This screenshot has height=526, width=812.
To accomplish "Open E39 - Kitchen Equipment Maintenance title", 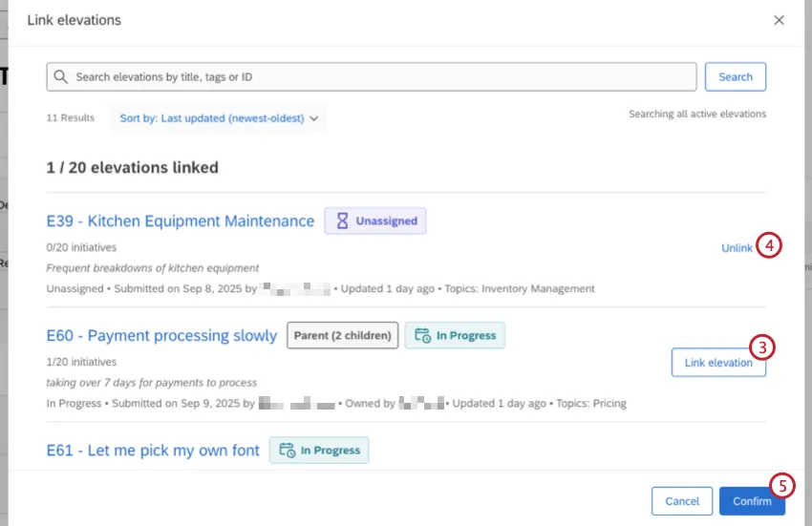I will 181,221.
